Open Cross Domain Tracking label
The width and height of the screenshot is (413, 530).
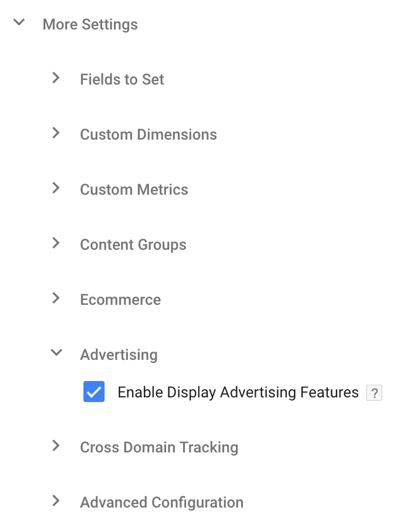point(159,448)
